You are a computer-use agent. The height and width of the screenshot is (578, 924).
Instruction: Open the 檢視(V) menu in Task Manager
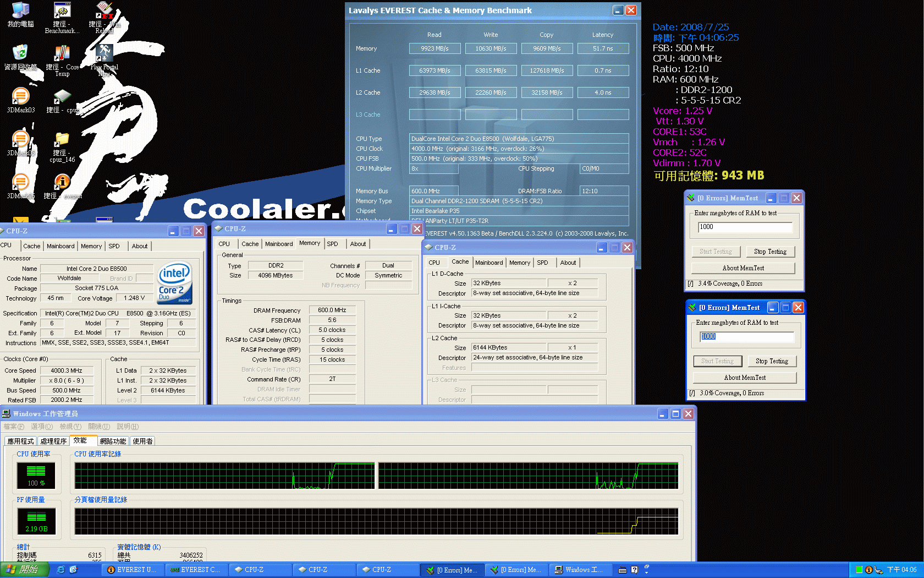pos(70,427)
